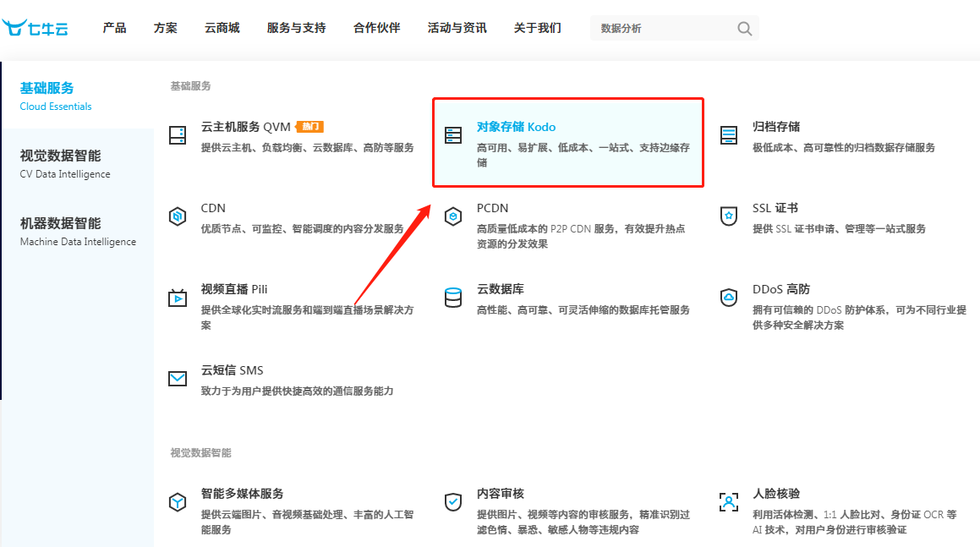Open the DDoS 高防 link
Screen dimensions: 980x547
pos(781,289)
